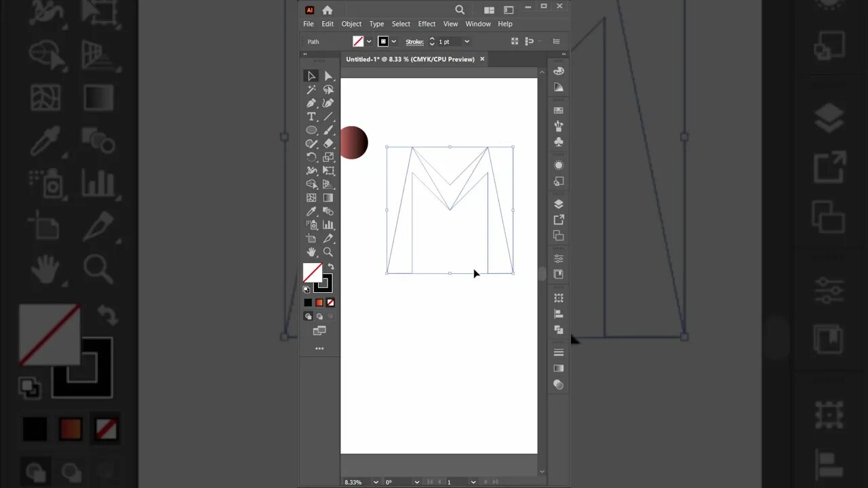This screenshot has width=868, height=488.
Task: Select the Direct Selection tool
Action: pos(328,76)
